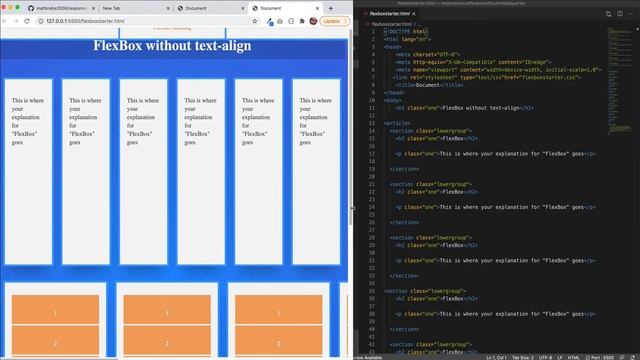Click the Port 5500 Live Server status item
Viewport: 640px width, 360px height.
pyautogui.click(x=600, y=358)
